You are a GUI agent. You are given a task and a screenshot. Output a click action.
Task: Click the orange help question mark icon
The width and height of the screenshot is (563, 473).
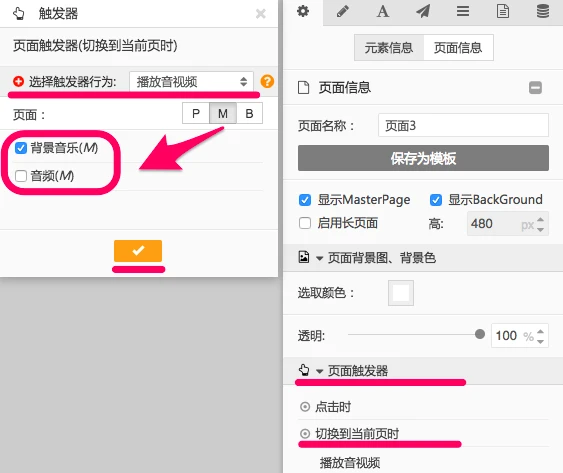(x=267, y=82)
